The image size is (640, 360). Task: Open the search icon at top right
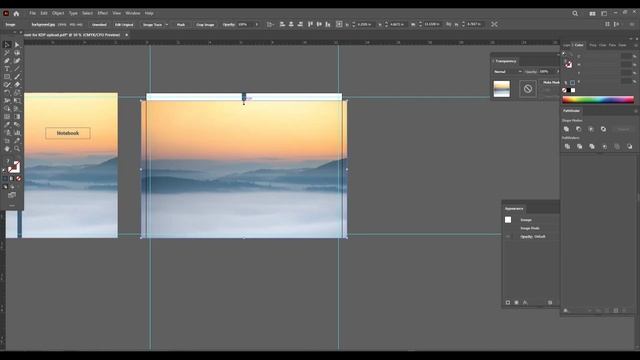pyautogui.click(x=575, y=13)
